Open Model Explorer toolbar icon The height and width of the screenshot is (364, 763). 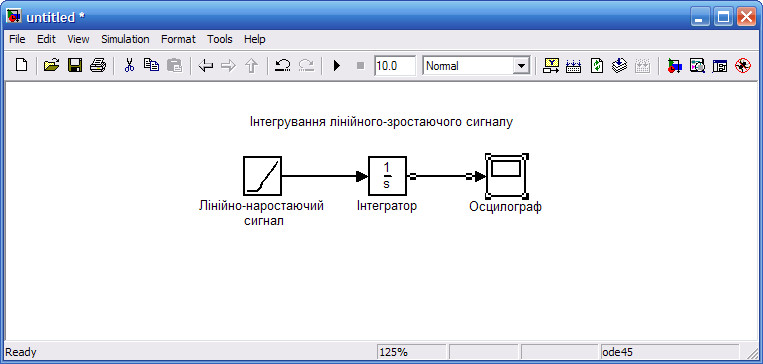tap(697, 65)
